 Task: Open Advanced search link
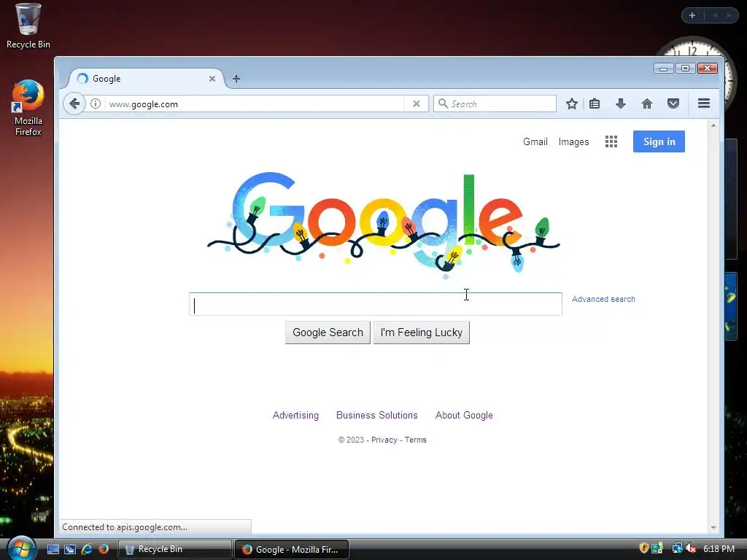click(x=603, y=299)
